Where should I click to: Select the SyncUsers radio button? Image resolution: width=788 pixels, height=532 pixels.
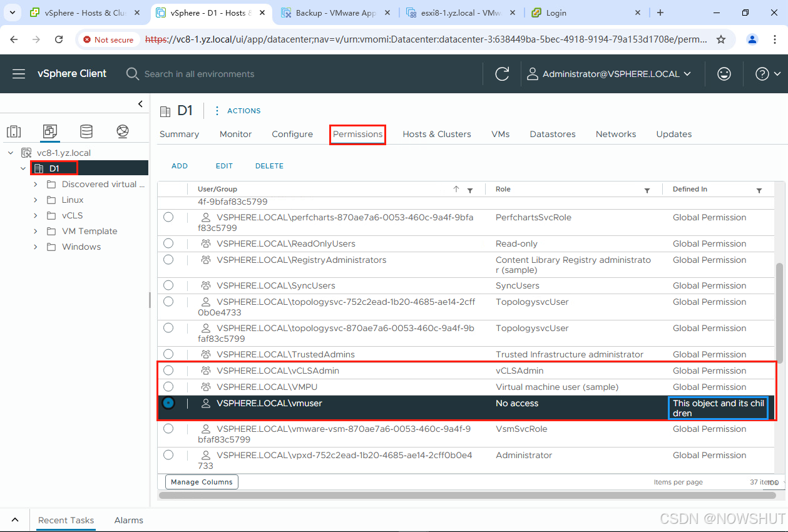168,285
